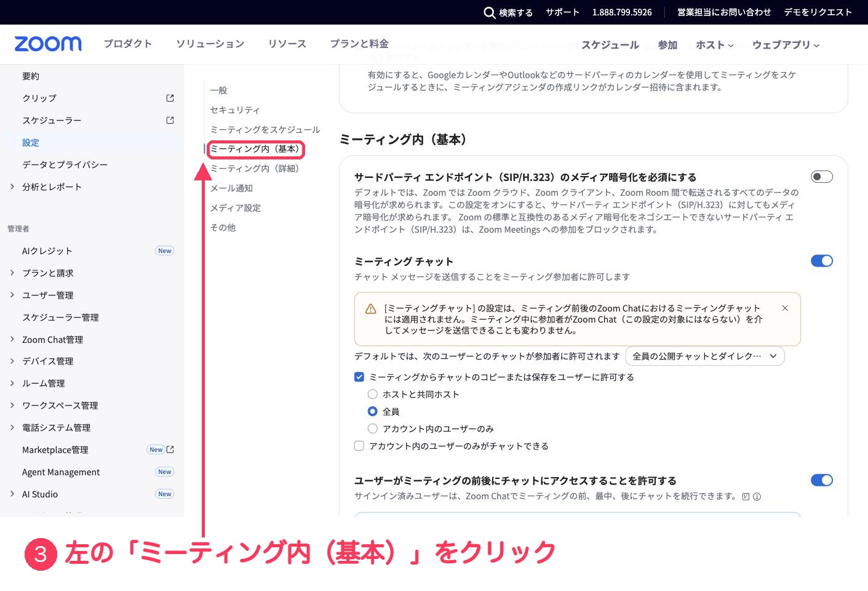Open the リソース menu

[287, 44]
